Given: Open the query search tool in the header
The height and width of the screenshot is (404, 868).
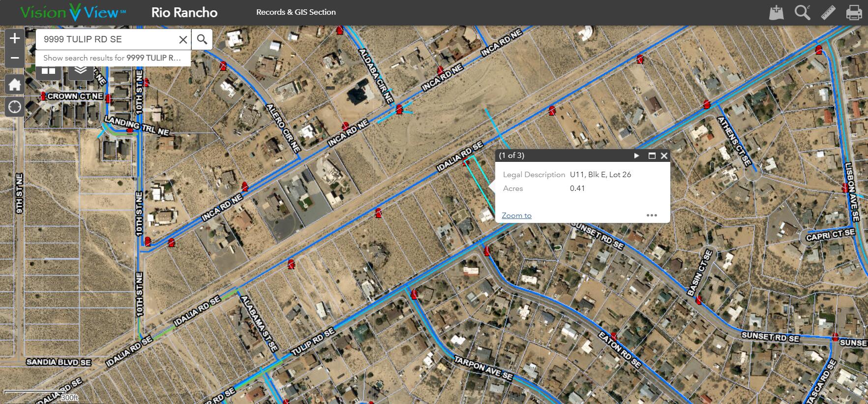Looking at the screenshot, I should pyautogui.click(x=803, y=12).
